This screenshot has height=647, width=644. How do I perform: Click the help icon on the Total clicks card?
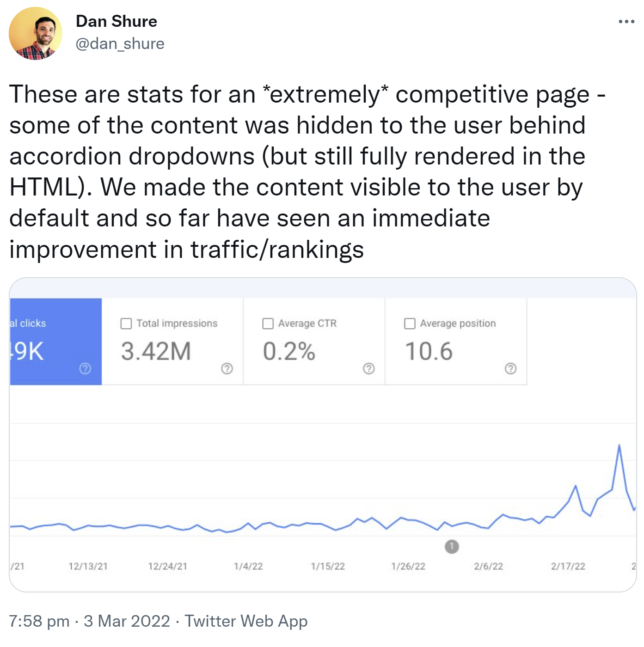tap(85, 369)
